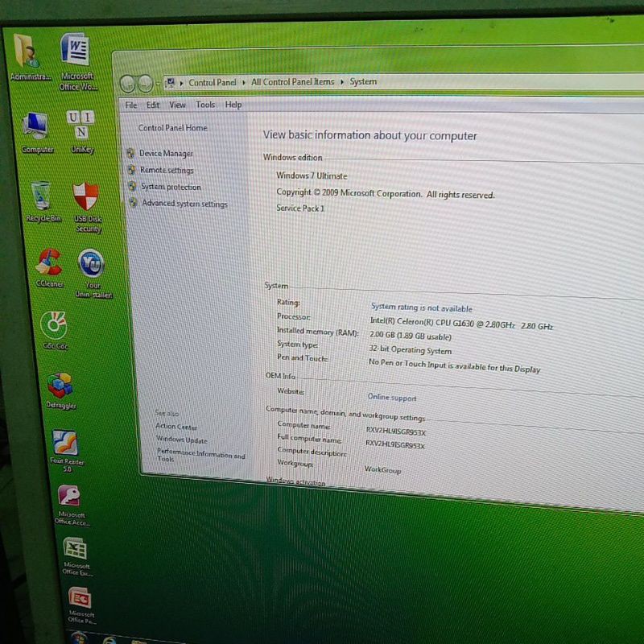This screenshot has width=644, height=644.
Task: Open the Computer desktop icon
Action: (35, 126)
